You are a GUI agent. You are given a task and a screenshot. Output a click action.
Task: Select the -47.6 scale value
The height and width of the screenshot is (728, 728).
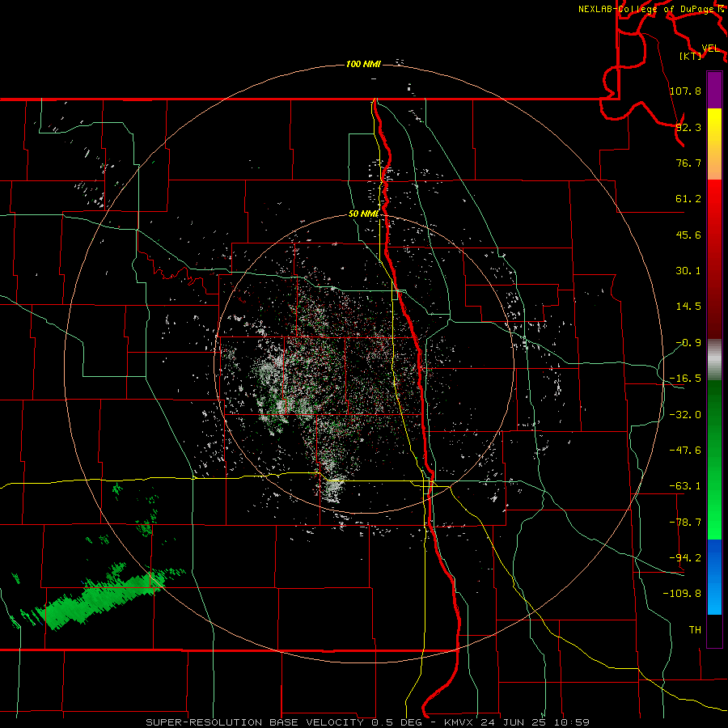685,451
